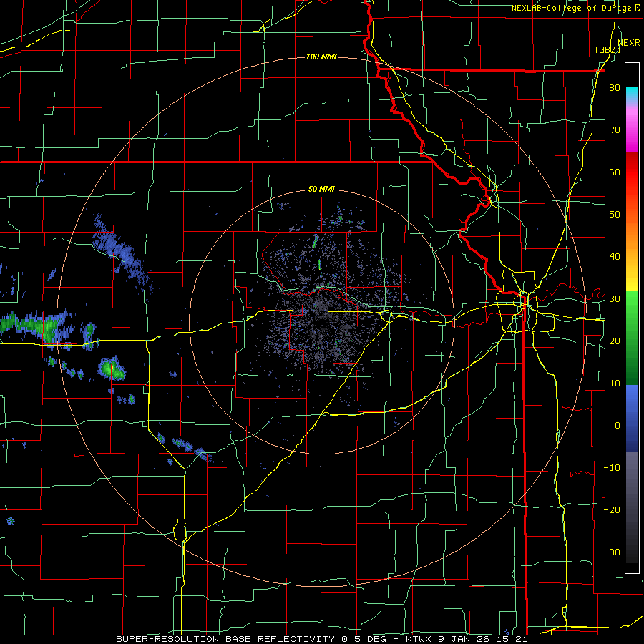Click the cyan segment atop the color bar
This screenshot has width=644, height=644.
coord(632,94)
